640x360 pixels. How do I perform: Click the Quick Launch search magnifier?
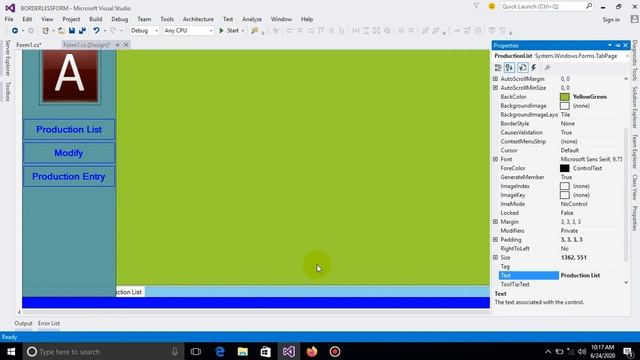point(589,6)
